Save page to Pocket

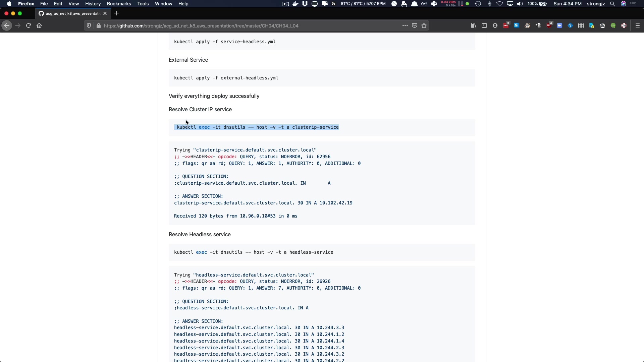[x=415, y=25]
